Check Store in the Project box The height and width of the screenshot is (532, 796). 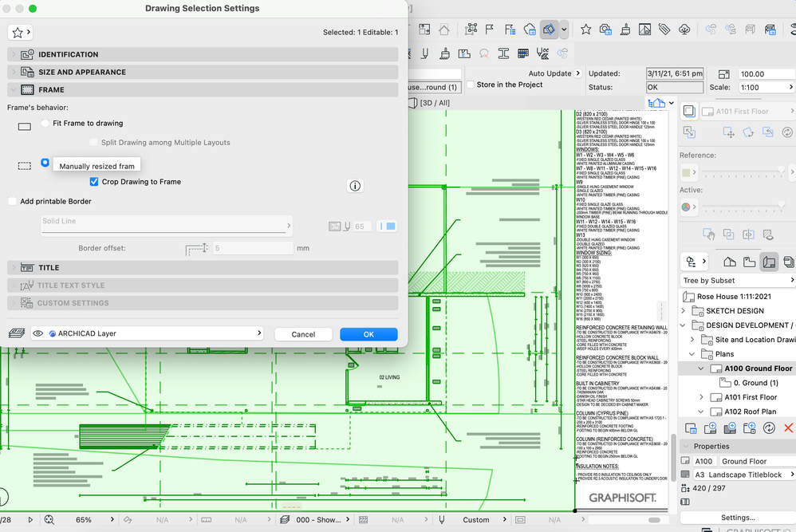click(470, 85)
